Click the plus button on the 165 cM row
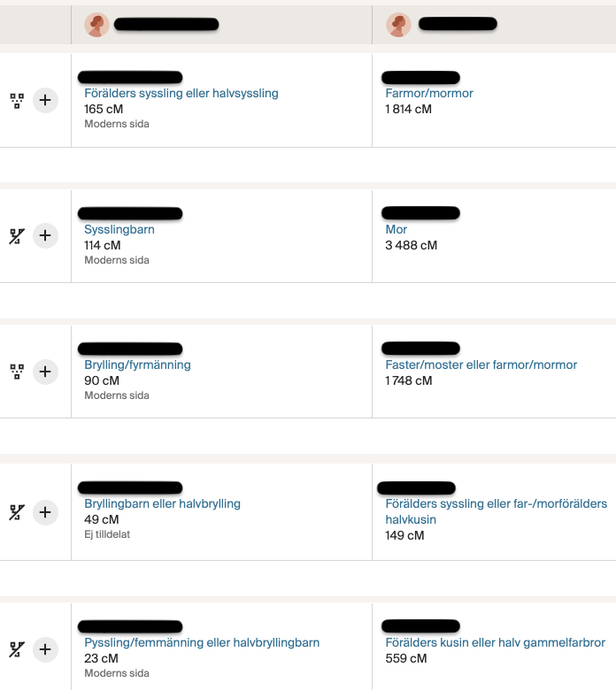This screenshot has width=616, height=690. [x=45, y=100]
